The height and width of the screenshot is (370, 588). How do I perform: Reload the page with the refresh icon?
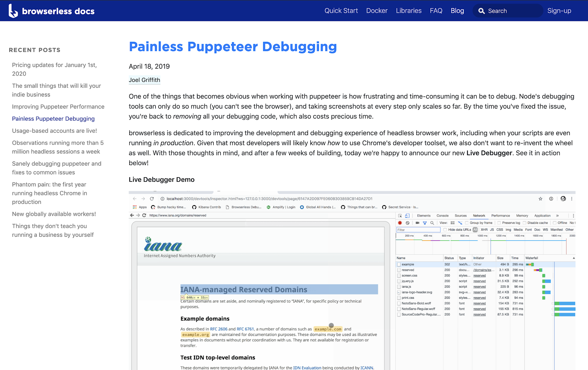(152, 199)
